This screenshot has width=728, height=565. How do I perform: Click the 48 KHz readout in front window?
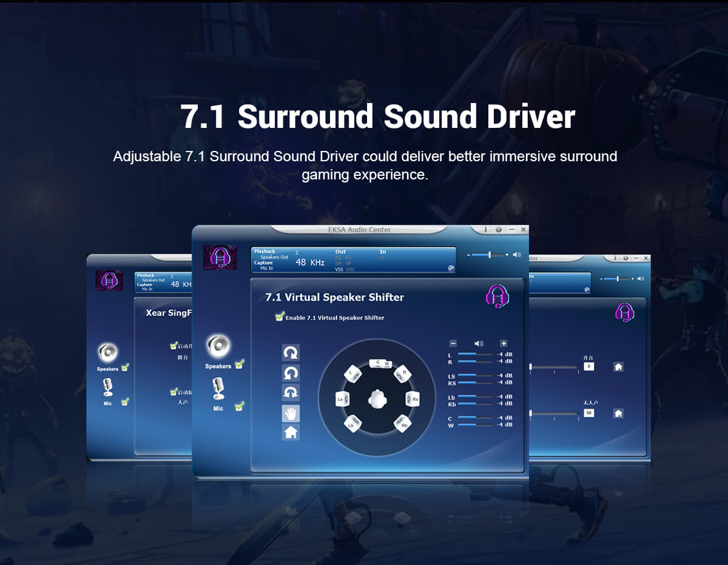pyautogui.click(x=310, y=262)
